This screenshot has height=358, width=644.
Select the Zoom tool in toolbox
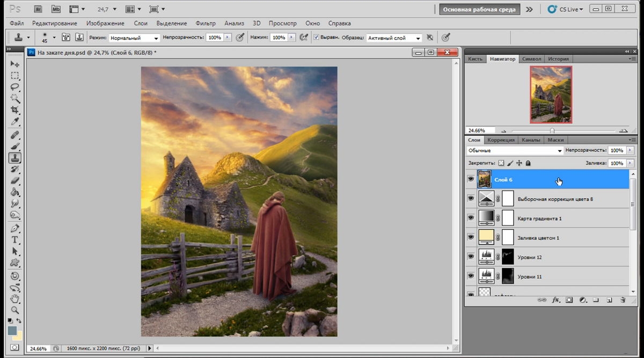(15, 310)
